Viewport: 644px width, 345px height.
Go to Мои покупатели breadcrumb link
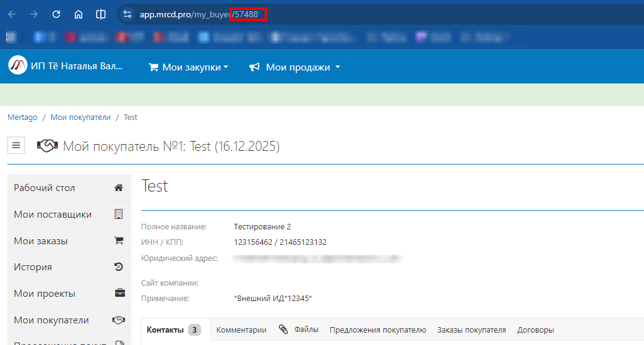click(80, 117)
